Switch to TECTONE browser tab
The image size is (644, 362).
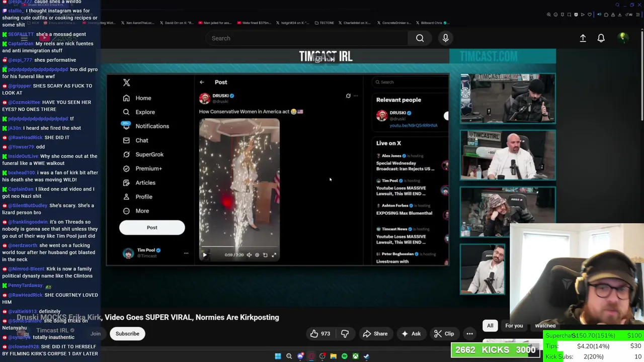(x=324, y=23)
